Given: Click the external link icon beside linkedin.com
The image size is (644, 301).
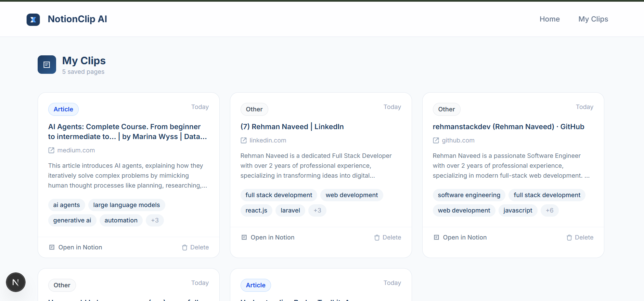Looking at the screenshot, I should [x=244, y=140].
